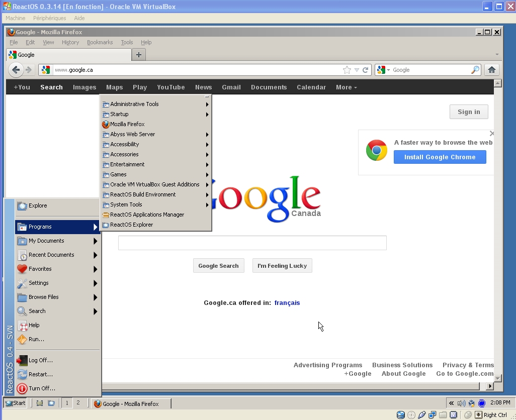Click Turn Off... in Start menu
Screen dimensions: 516x420
(x=58, y=388)
